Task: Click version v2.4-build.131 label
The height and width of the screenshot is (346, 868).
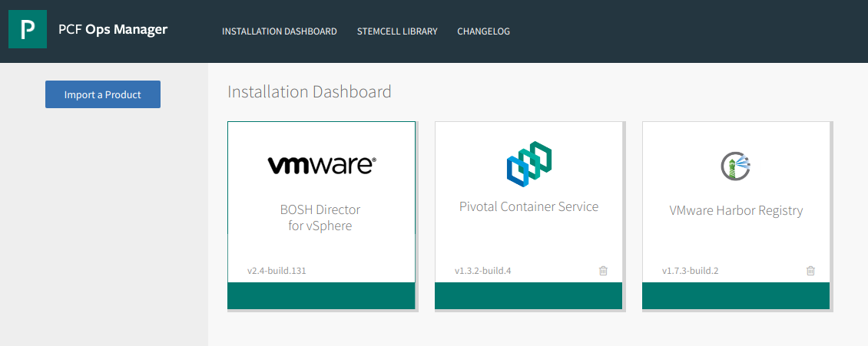Action: coord(277,272)
